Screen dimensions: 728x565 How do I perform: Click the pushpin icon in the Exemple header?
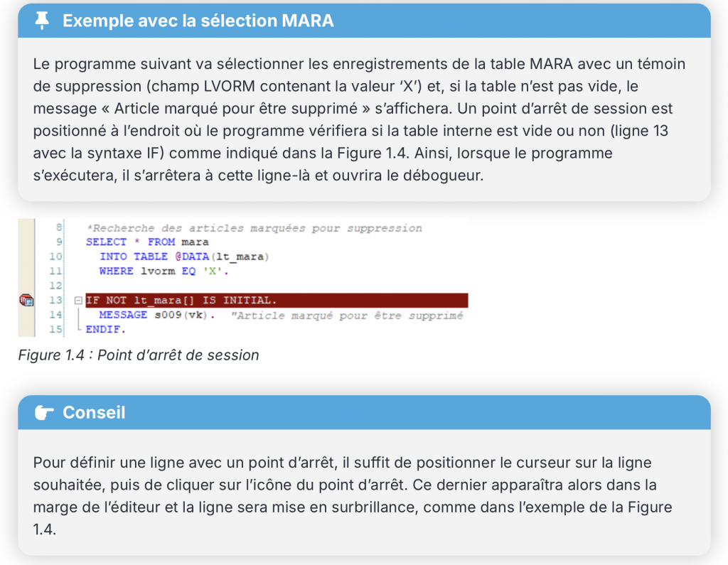click(x=42, y=21)
